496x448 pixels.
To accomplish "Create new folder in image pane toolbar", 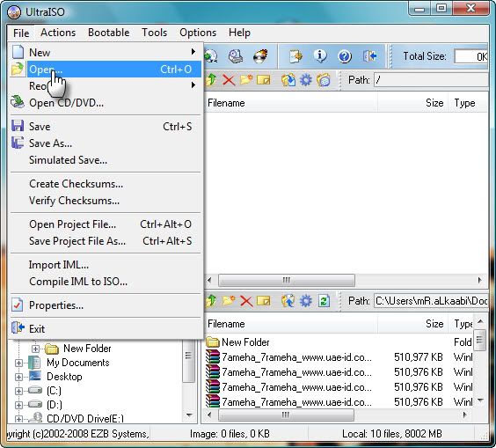I will (x=246, y=80).
